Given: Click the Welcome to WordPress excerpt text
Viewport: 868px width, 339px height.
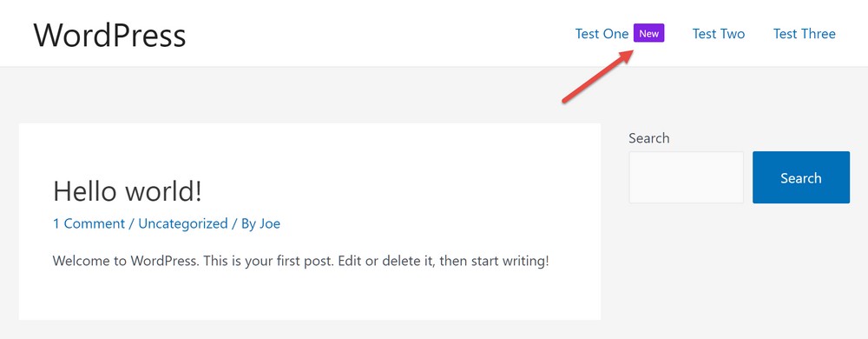Looking at the screenshot, I should (300, 261).
